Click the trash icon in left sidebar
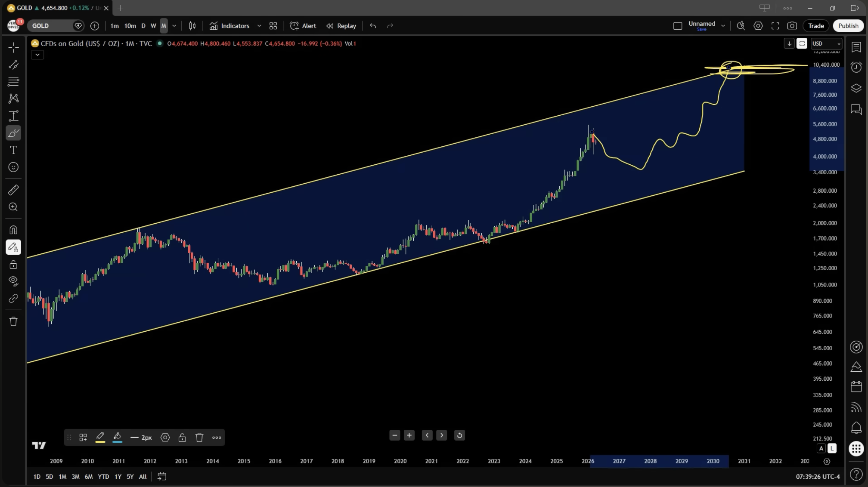 click(13, 321)
